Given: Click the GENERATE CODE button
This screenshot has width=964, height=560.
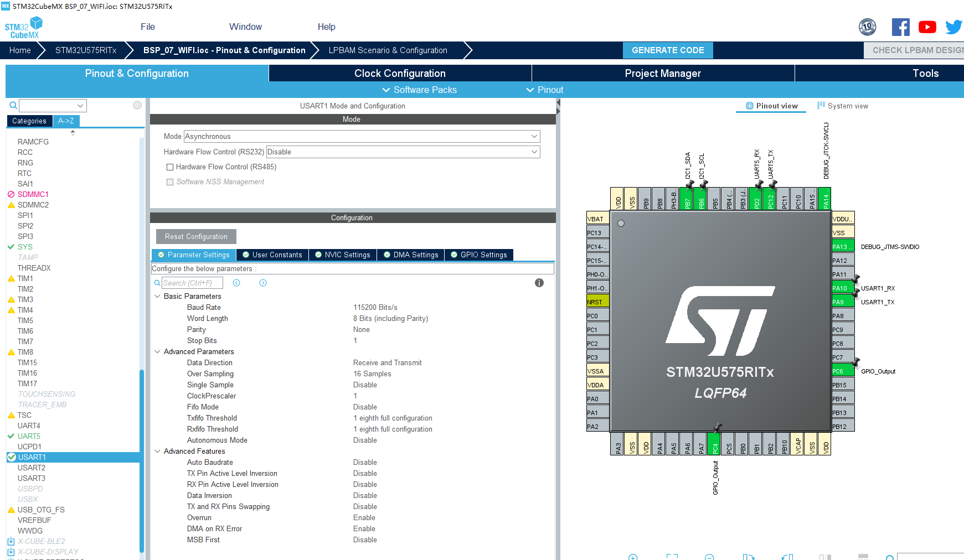Looking at the screenshot, I should click(x=668, y=50).
